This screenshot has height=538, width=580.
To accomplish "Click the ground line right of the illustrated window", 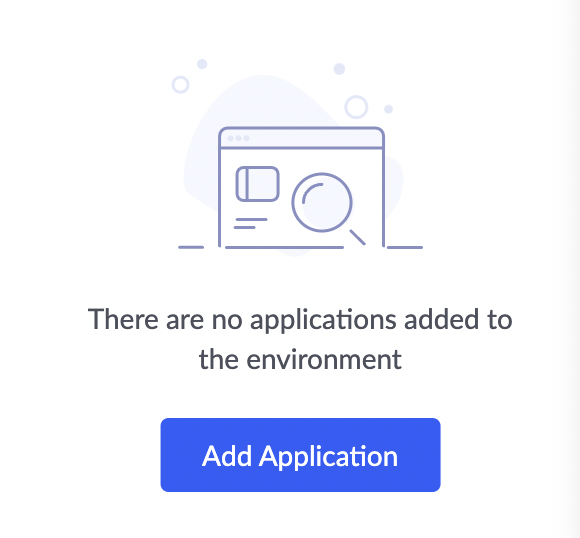I will tap(405, 247).
